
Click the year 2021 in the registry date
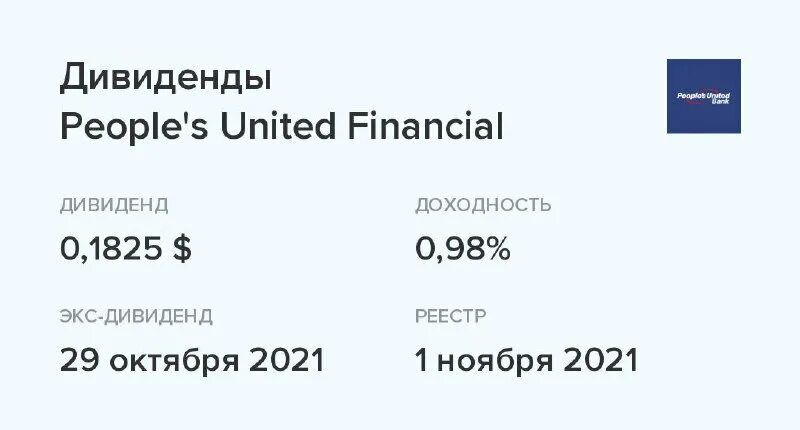click(x=602, y=360)
